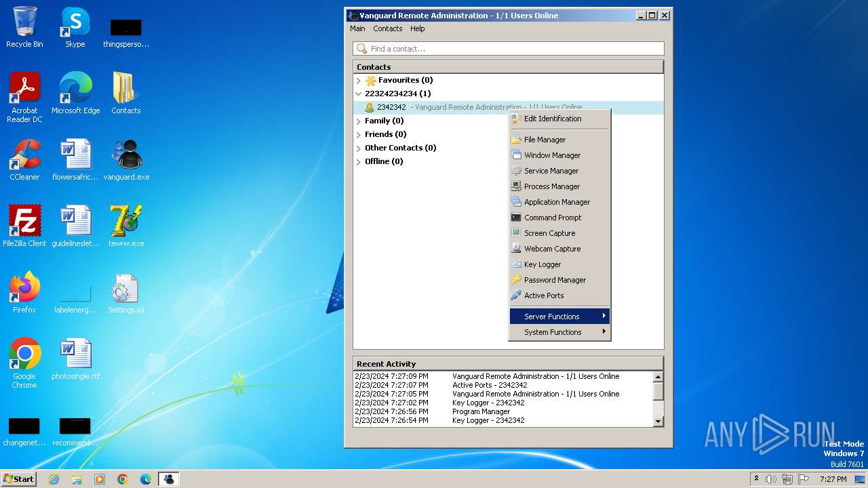
Task: Expand the Favourites (0) group
Action: click(359, 81)
